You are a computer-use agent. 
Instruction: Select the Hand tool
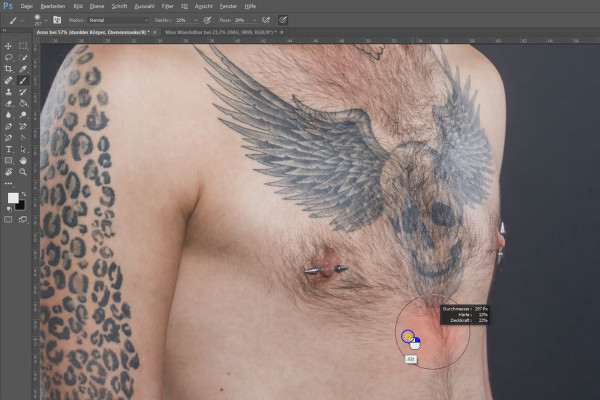click(23, 161)
